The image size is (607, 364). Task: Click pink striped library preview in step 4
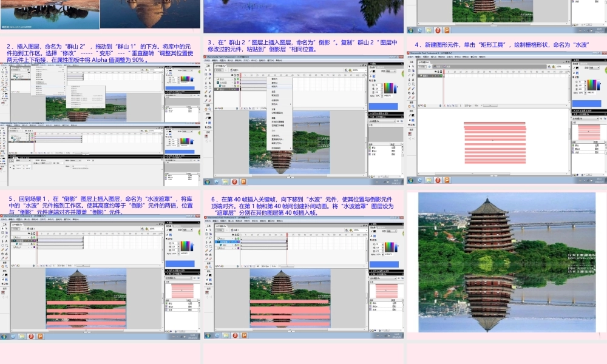[x=589, y=132]
